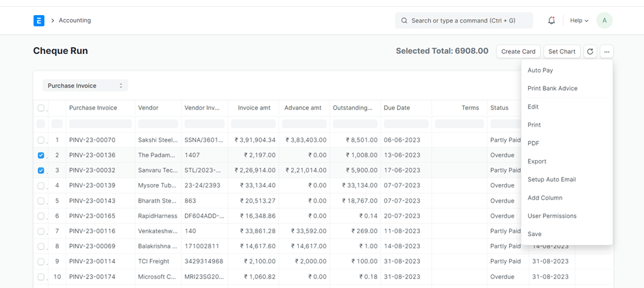Tick the select-all header checkbox

[41, 108]
